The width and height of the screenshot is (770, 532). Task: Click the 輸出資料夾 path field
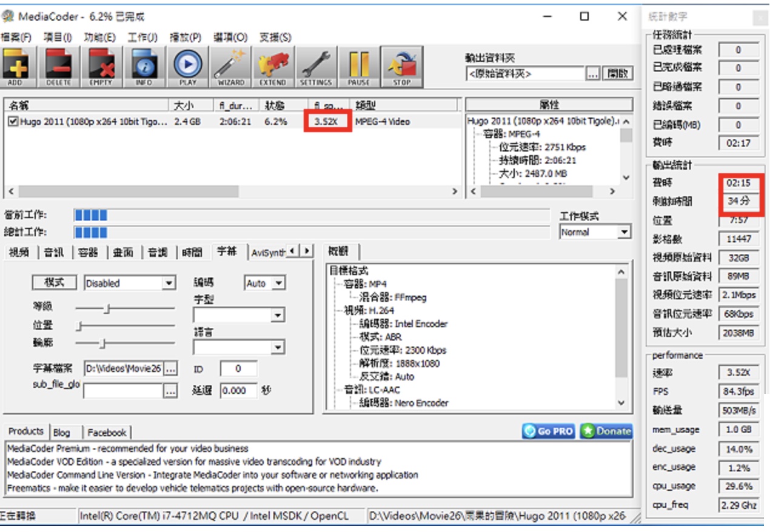click(x=524, y=74)
